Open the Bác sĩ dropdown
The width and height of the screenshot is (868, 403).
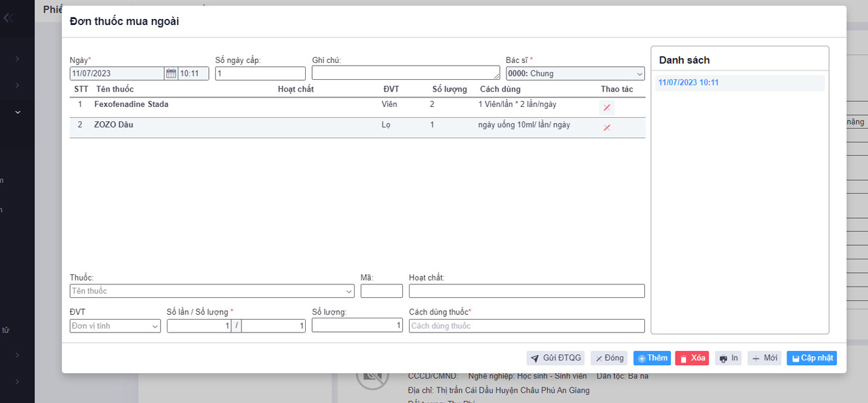[x=575, y=73]
